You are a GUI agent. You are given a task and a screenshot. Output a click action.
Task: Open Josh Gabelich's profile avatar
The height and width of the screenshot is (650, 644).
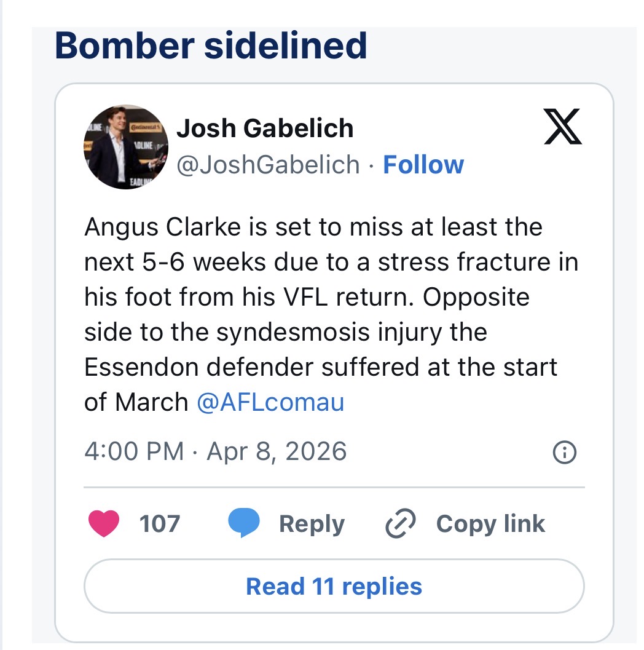pos(125,146)
